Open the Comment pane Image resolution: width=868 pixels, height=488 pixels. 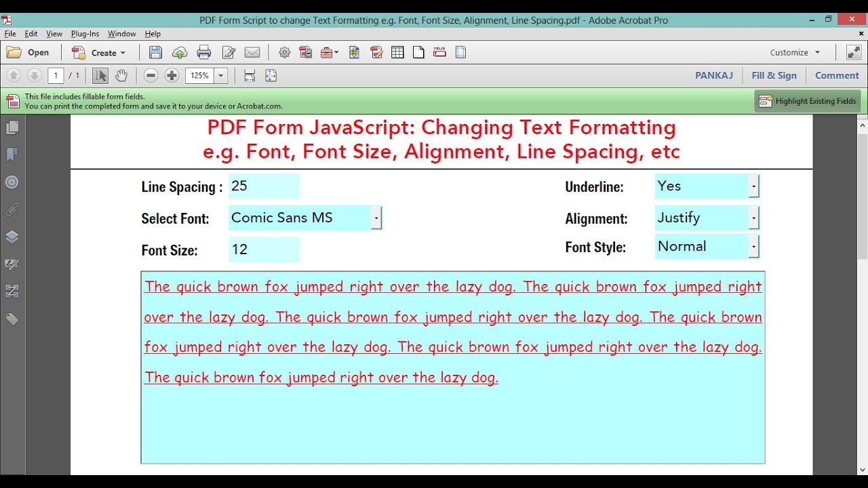[x=837, y=76]
